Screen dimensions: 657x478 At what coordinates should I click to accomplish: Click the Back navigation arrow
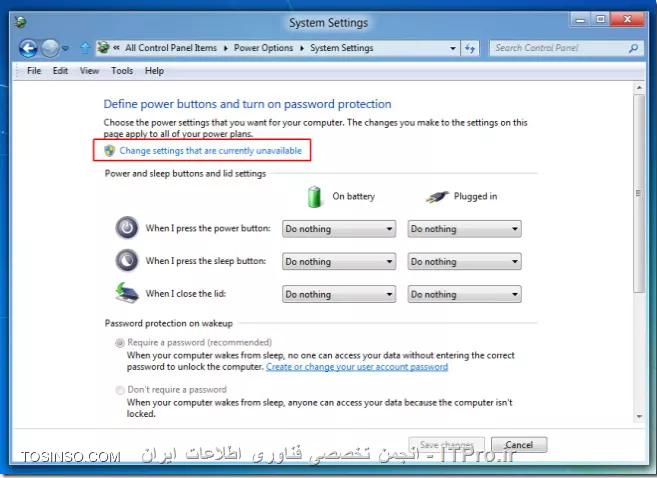tap(28, 49)
